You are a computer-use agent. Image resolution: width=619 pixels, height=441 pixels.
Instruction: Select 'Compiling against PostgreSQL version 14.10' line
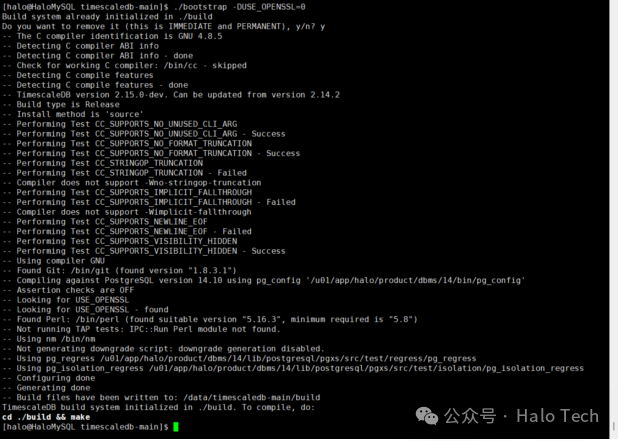[264, 280]
